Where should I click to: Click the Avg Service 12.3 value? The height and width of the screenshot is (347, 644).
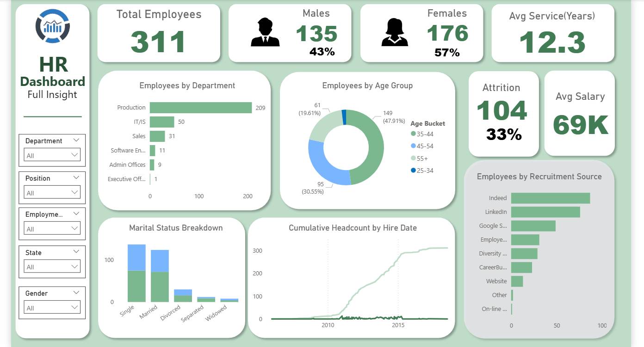552,42
